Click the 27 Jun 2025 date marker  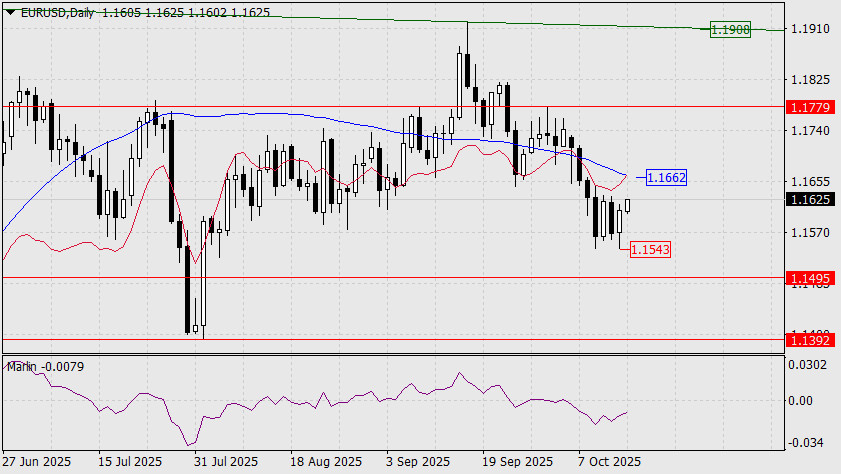tap(37, 462)
